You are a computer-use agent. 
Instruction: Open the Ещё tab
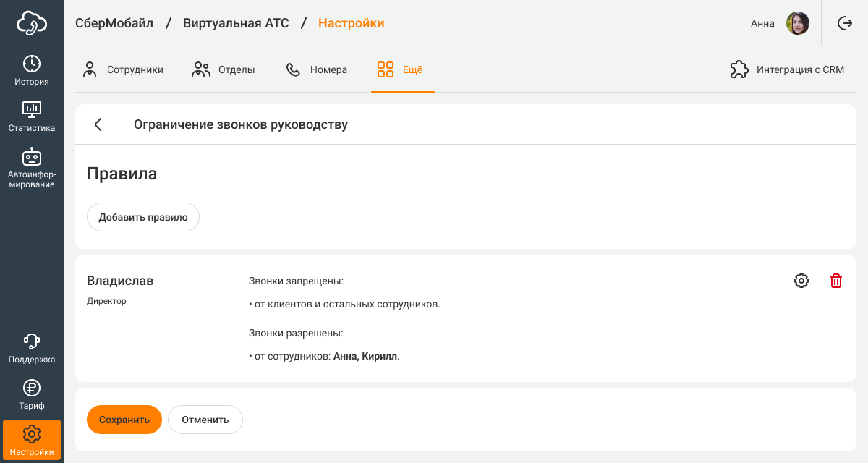401,70
